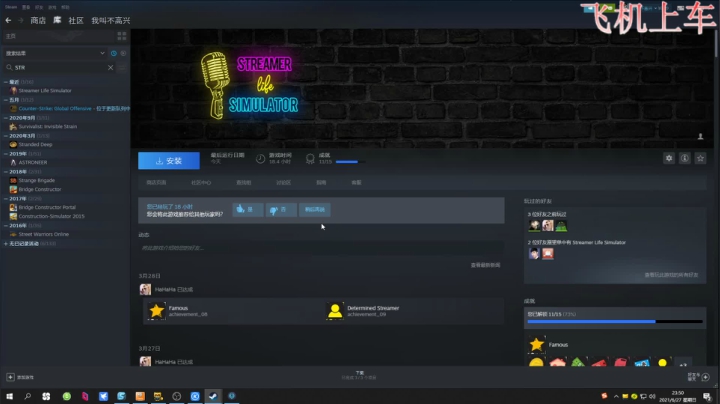This screenshot has width=720, height=404.
Task: Collapse the 2018年 group
Action: tap(6, 171)
